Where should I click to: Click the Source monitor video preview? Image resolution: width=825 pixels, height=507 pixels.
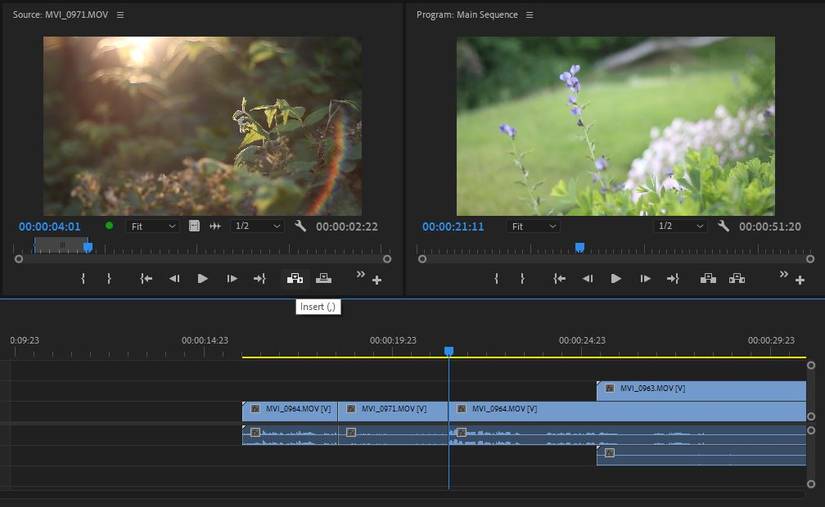(203, 126)
